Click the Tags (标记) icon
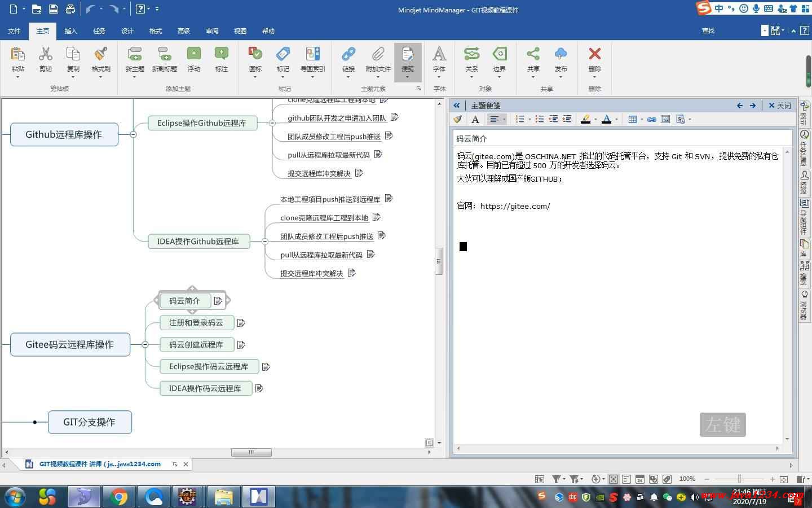 coord(283,54)
